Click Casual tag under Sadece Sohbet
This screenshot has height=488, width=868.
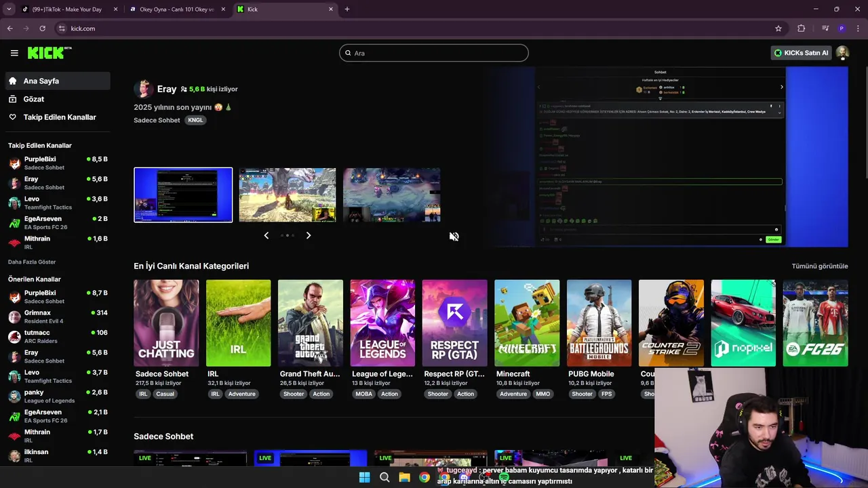pos(165,394)
